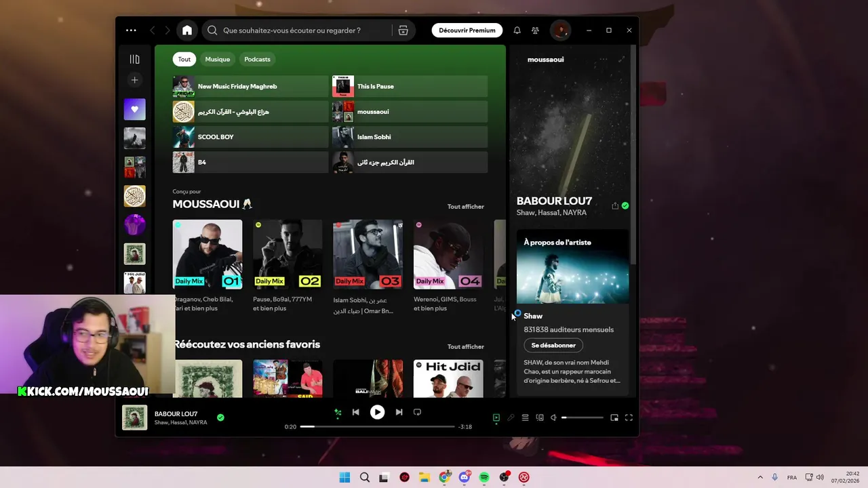
Task: Open the three-dots app menu
Action: pyautogui.click(x=131, y=30)
